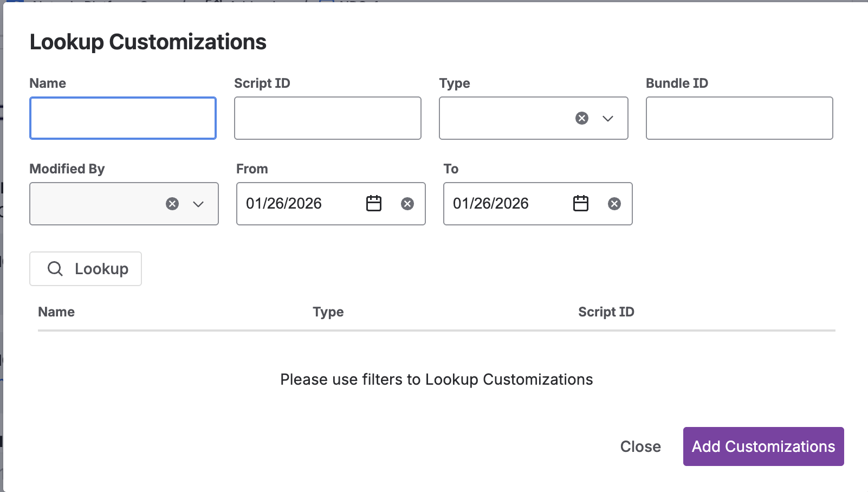Clear the From date using its clear icon
Screen dimensions: 868x492
click(407, 204)
